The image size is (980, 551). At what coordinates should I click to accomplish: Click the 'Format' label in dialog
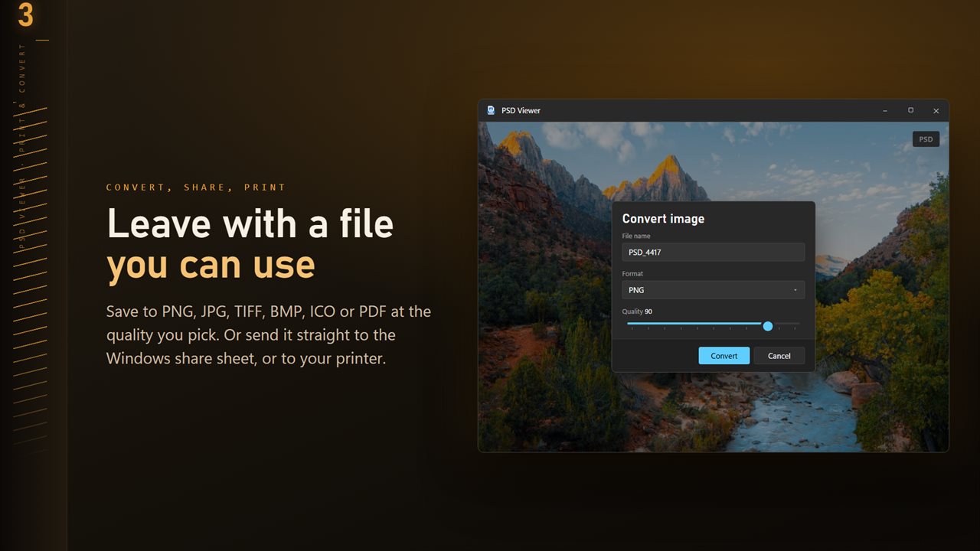632,273
